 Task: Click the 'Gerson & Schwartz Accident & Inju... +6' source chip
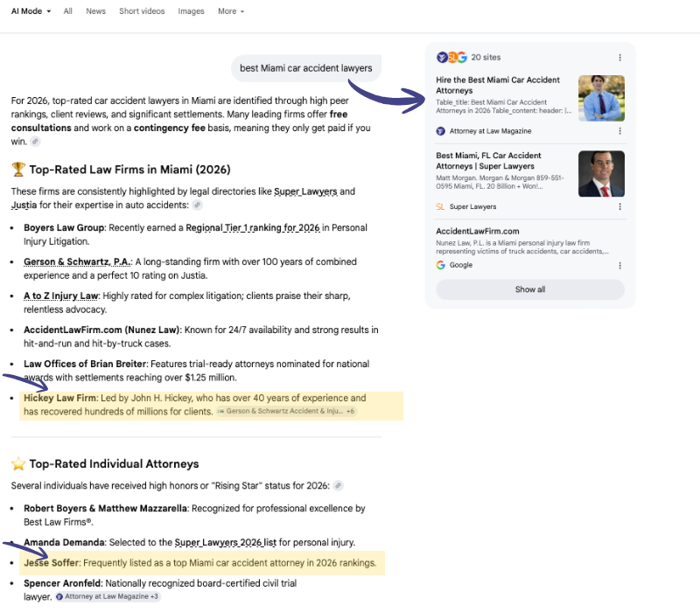286,411
